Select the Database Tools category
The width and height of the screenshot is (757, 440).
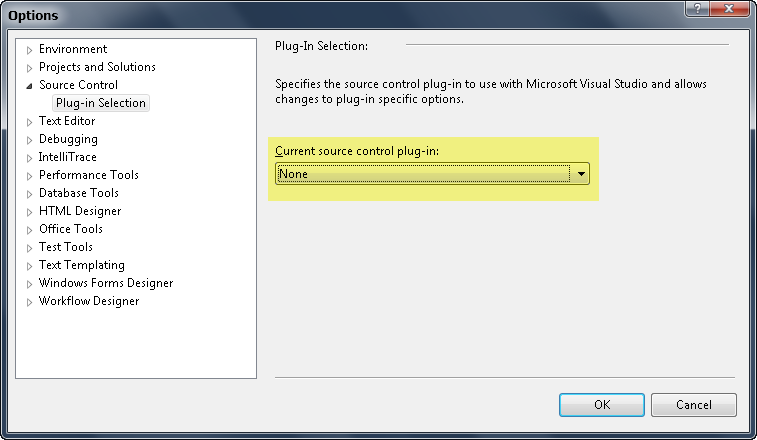tap(79, 193)
